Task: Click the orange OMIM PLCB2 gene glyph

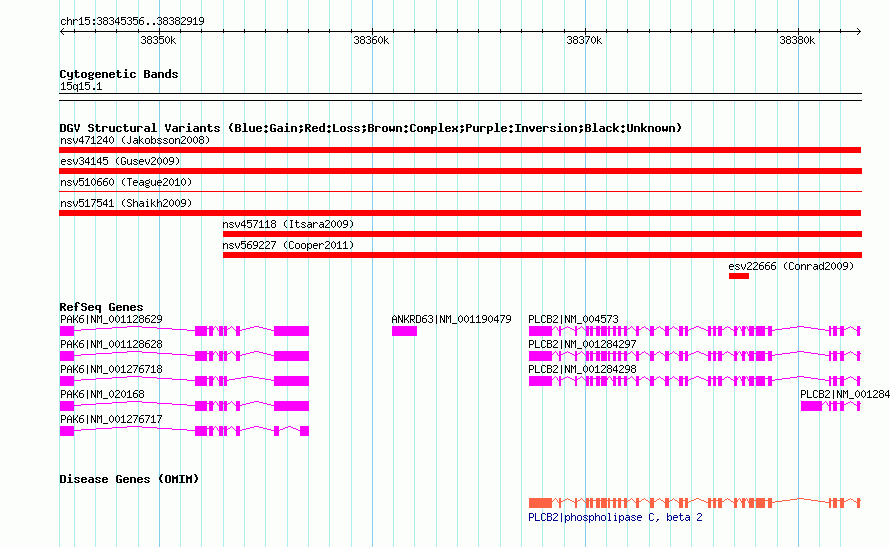Action: pos(695,503)
